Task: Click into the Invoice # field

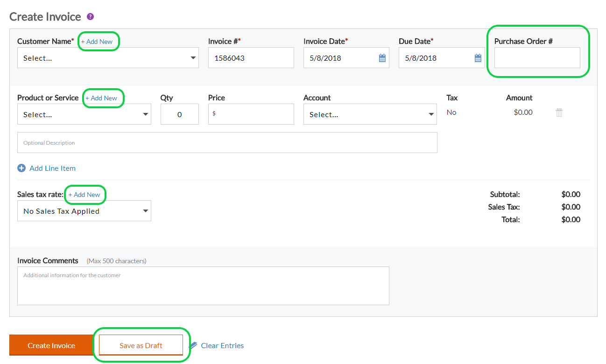Action: (251, 58)
